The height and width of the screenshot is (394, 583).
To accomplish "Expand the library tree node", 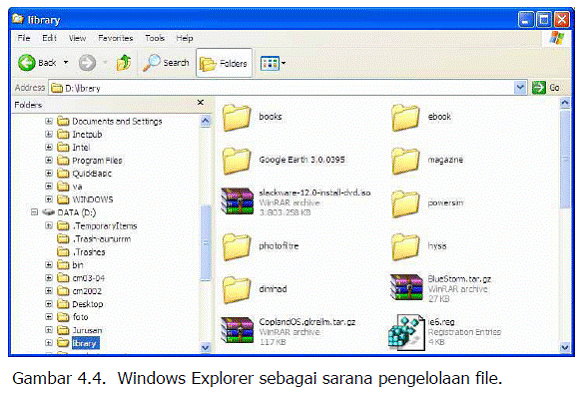I will click(49, 343).
